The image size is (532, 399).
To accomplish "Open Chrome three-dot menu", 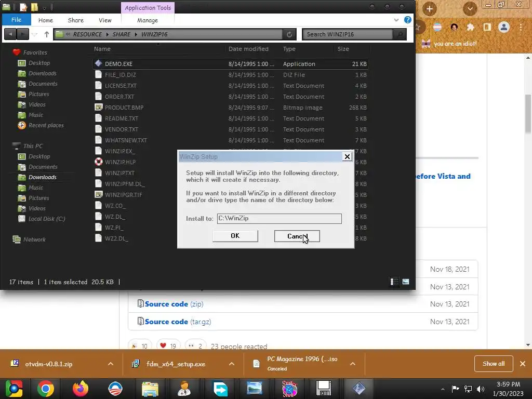I will point(521,27).
